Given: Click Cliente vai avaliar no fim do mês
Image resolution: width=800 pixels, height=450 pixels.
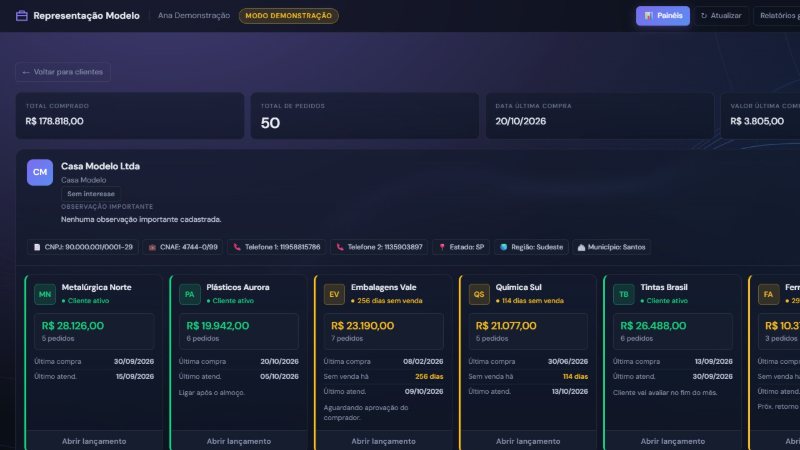Looking at the screenshot, I should click(x=665, y=392).
